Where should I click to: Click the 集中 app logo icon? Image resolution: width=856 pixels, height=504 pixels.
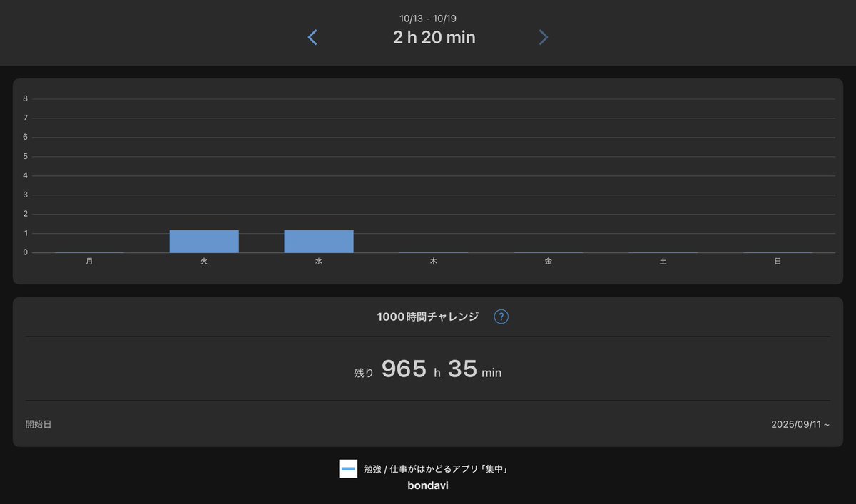pyautogui.click(x=348, y=468)
